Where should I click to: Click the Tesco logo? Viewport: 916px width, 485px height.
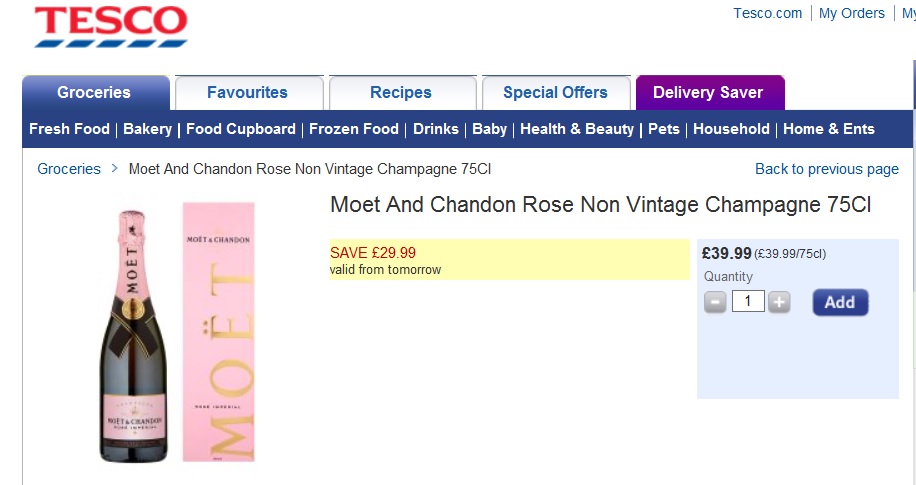click(110, 27)
